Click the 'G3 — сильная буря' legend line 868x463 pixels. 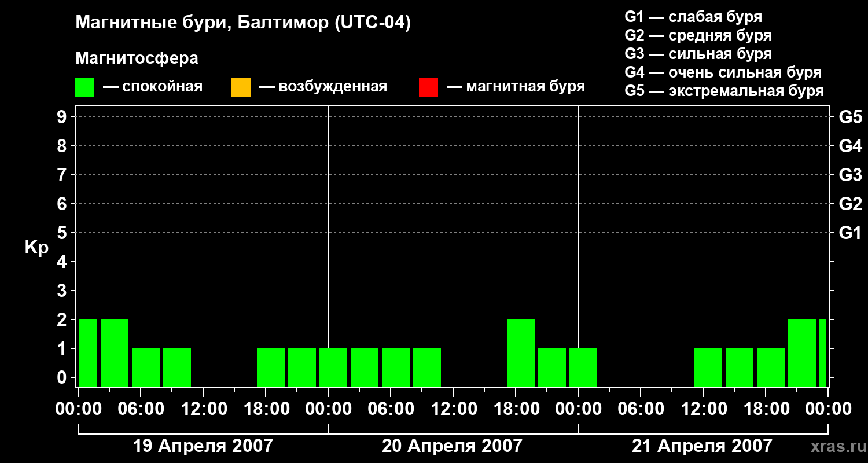(x=698, y=54)
